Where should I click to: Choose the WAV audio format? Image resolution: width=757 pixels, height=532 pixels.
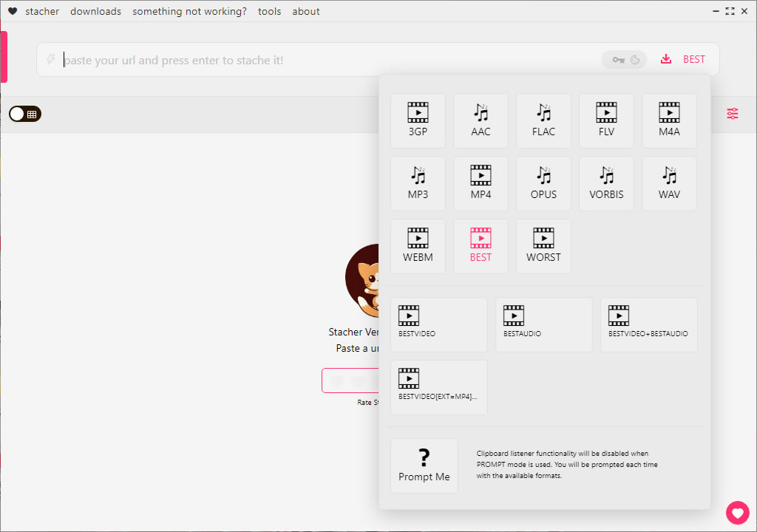pos(669,183)
